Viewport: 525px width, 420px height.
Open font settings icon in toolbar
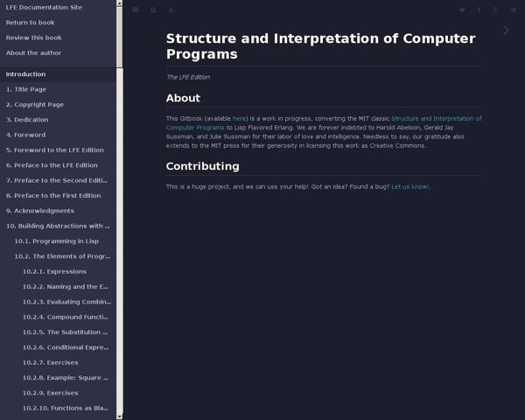tap(171, 10)
